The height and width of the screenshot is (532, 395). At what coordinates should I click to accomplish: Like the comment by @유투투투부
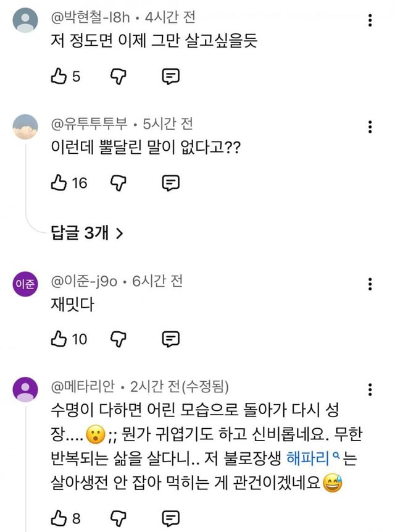(x=60, y=183)
